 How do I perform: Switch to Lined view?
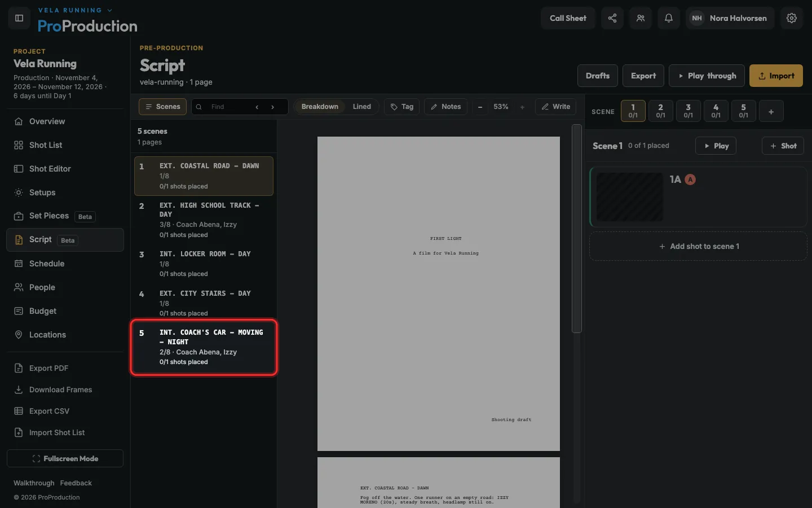coord(362,107)
